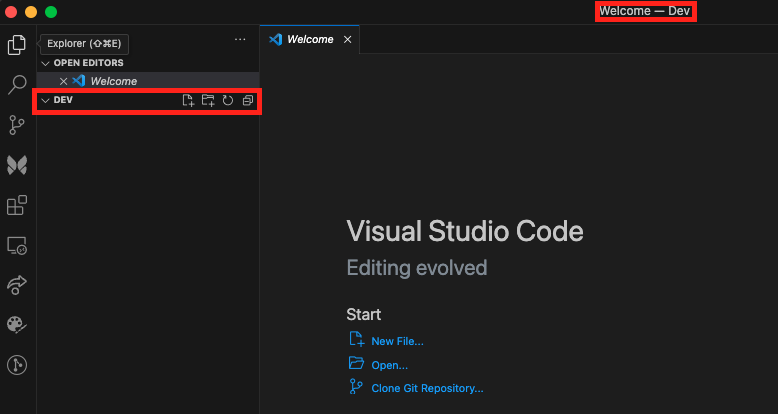Open the Remote Explorer icon
This screenshot has width=778, height=414.
coord(17,245)
